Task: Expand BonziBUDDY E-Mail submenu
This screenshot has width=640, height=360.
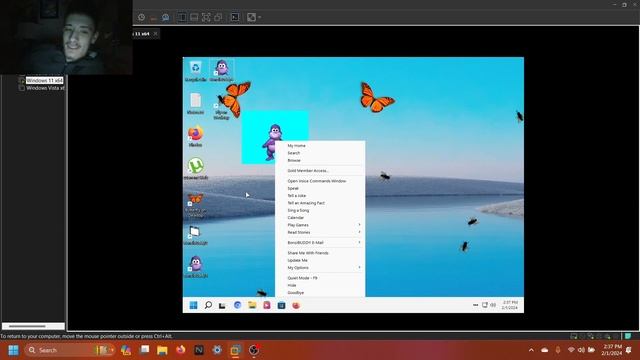Action: (320, 242)
